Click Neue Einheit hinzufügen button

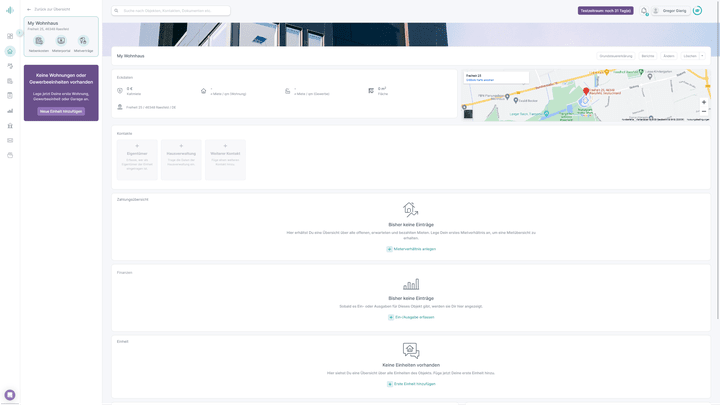(x=61, y=111)
